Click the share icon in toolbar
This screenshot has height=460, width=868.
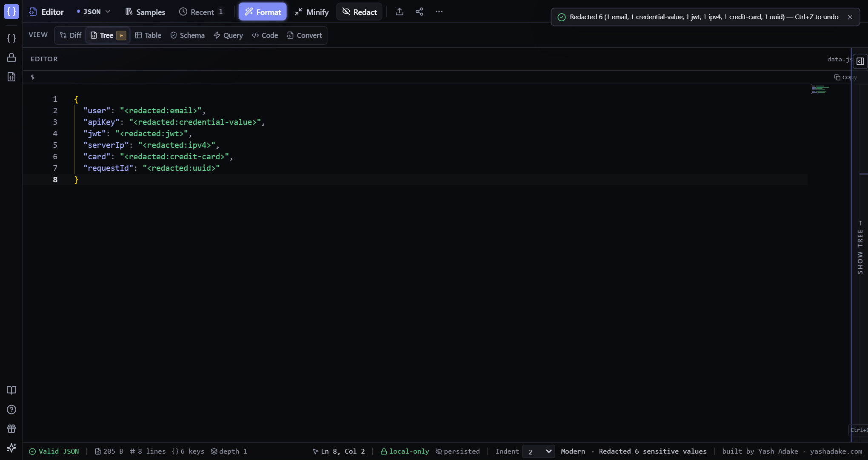pyautogui.click(x=419, y=12)
